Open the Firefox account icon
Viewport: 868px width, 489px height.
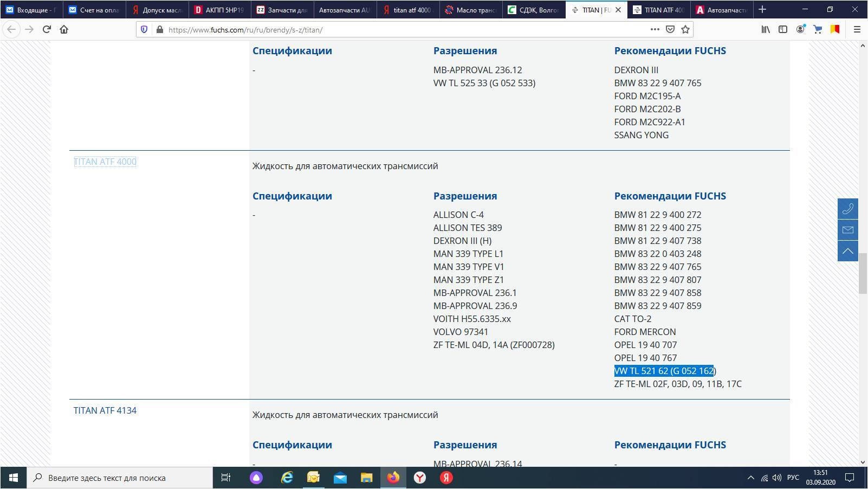(x=800, y=30)
